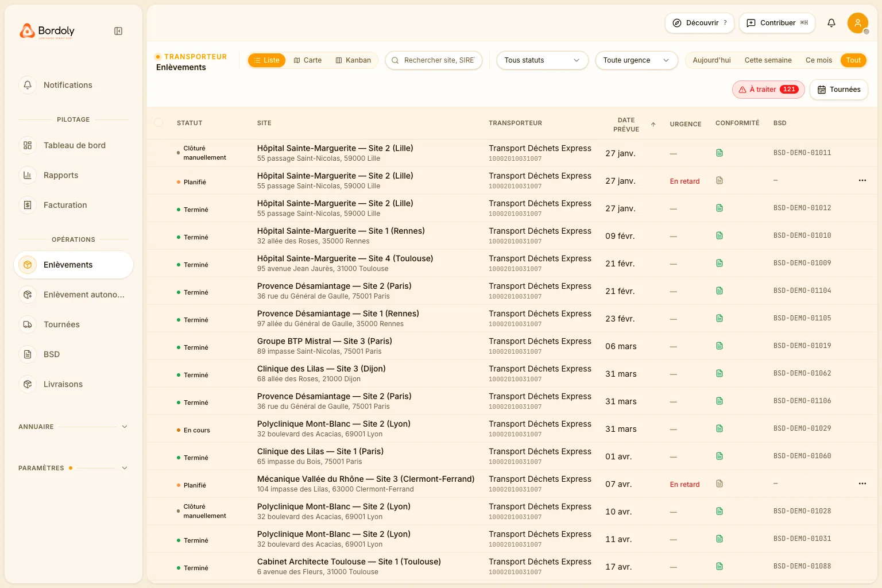Click the Tournées button above table

[x=838, y=90]
